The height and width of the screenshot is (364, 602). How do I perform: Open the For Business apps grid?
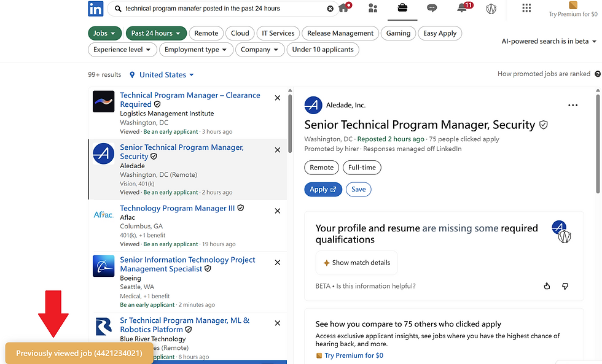tap(526, 7)
